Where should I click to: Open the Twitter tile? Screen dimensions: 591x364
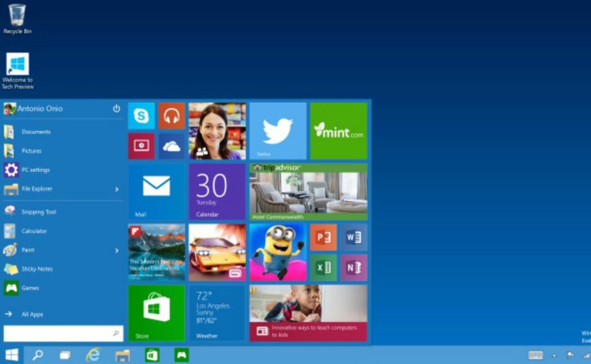[x=277, y=130]
